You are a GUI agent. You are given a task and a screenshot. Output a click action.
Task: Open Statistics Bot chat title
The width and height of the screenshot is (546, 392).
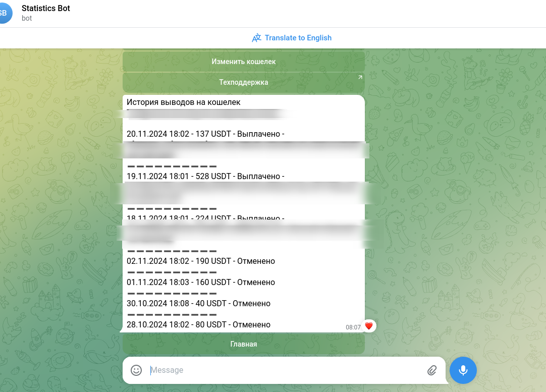coord(46,9)
